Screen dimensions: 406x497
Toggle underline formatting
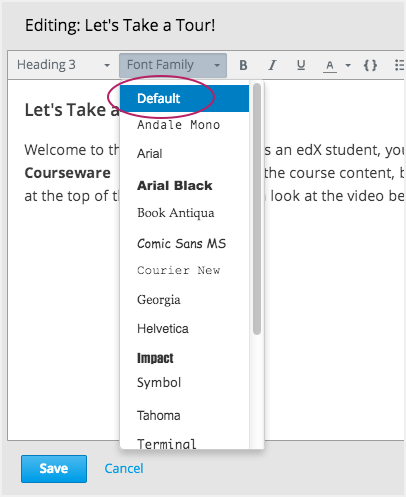click(x=301, y=65)
